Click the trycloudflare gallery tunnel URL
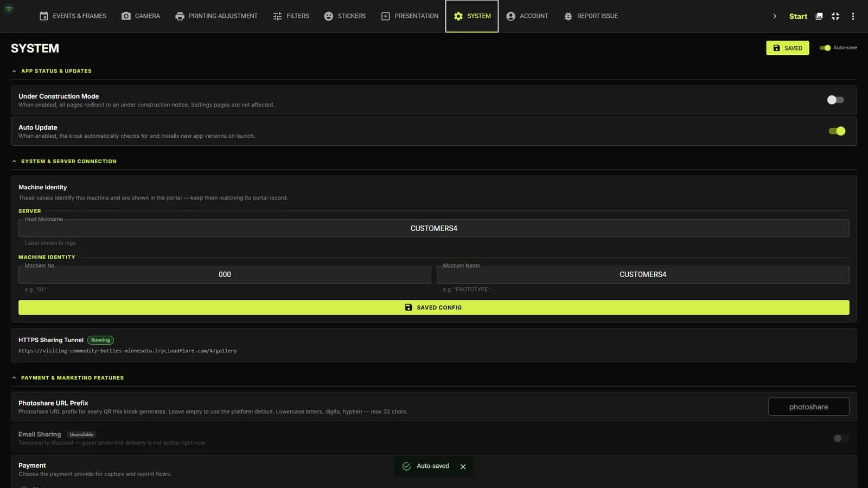Image resolution: width=868 pixels, height=488 pixels. 127,351
